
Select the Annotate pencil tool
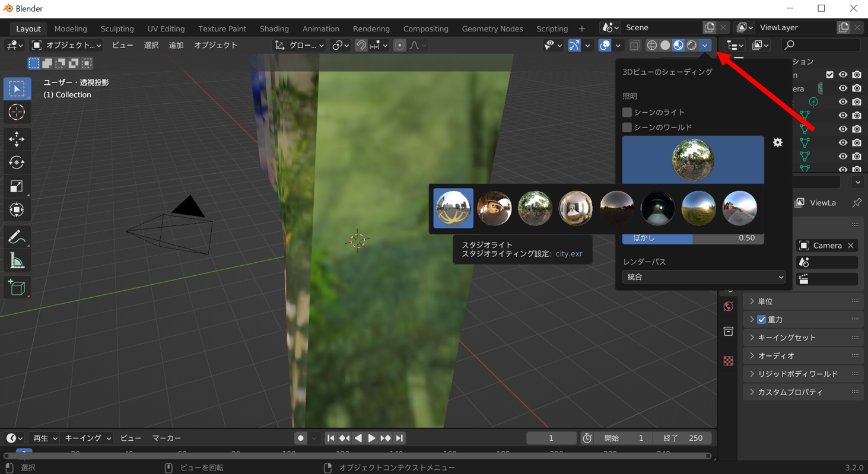point(17,237)
